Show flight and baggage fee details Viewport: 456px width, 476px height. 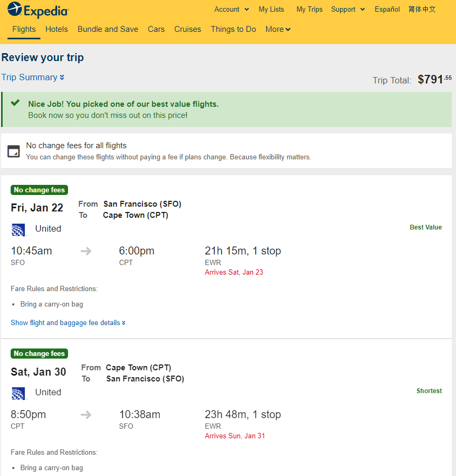[68, 322]
